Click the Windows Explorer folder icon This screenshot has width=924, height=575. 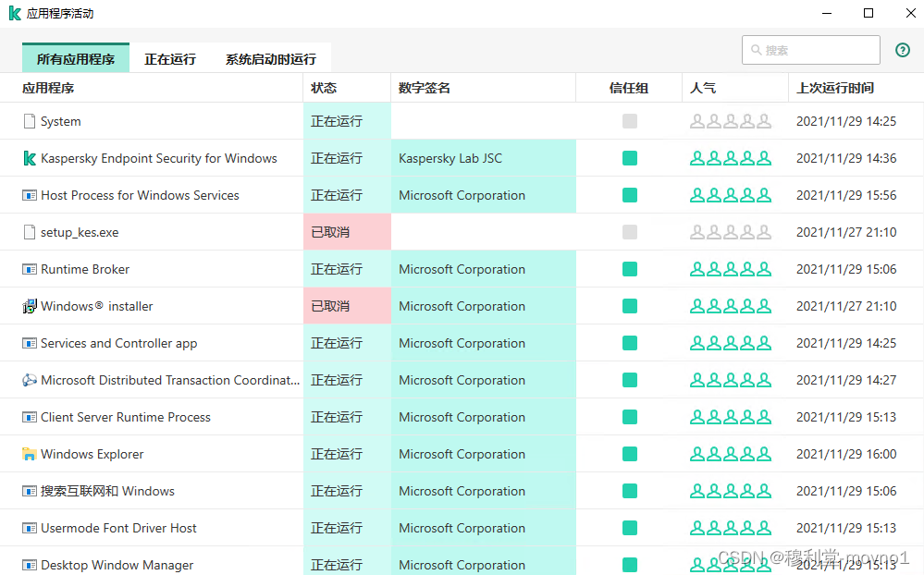click(29, 454)
